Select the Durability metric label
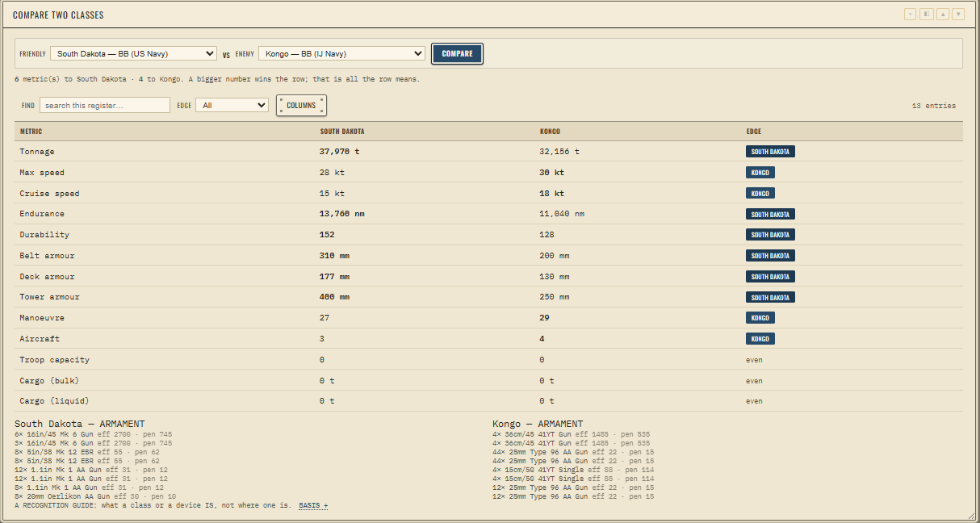 point(44,235)
